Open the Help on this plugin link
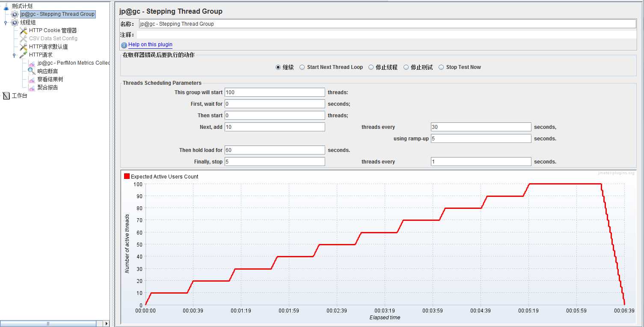Viewport: 644px width, 327px height. pyautogui.click(x=150, y=45)
